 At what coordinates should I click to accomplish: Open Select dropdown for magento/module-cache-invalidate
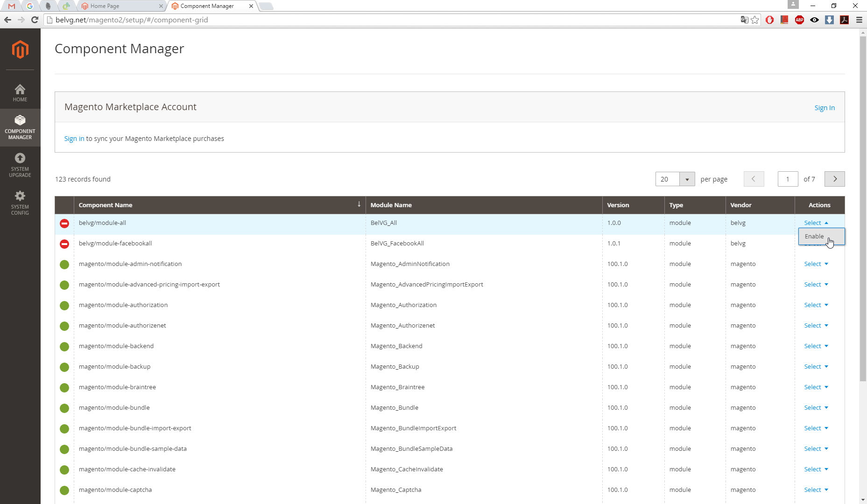tap(816, 469)
